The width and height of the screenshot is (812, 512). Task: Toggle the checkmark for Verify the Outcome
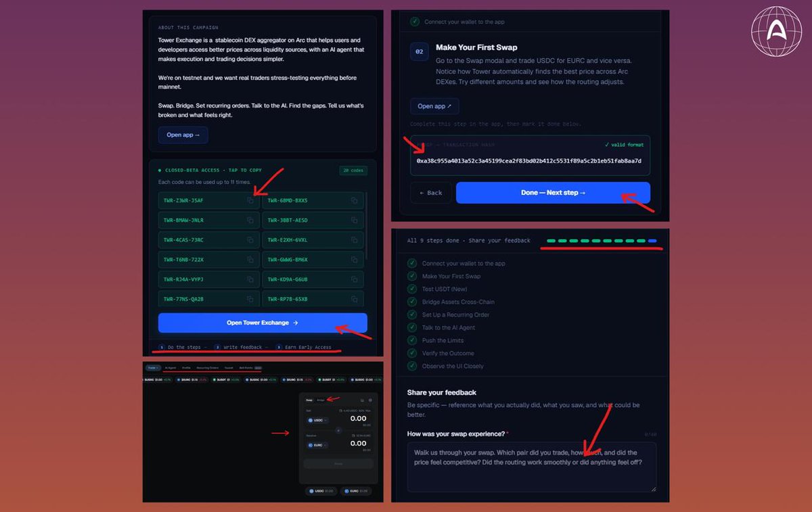click(x=412, y=353)
